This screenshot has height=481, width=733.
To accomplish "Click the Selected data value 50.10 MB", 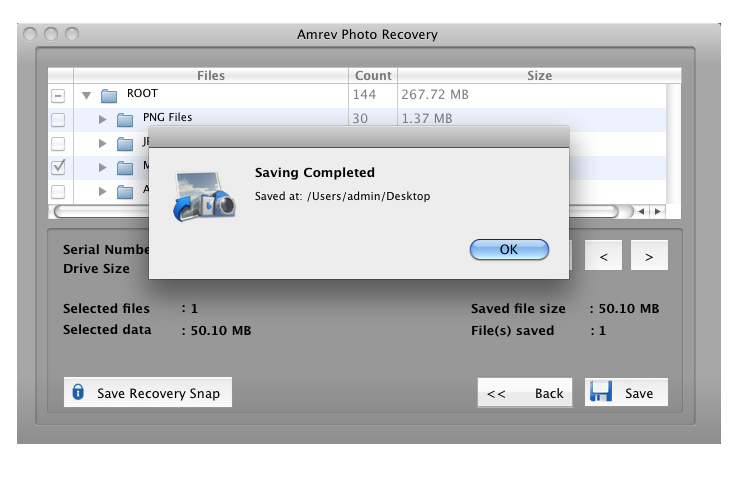I will pos(221,331).
